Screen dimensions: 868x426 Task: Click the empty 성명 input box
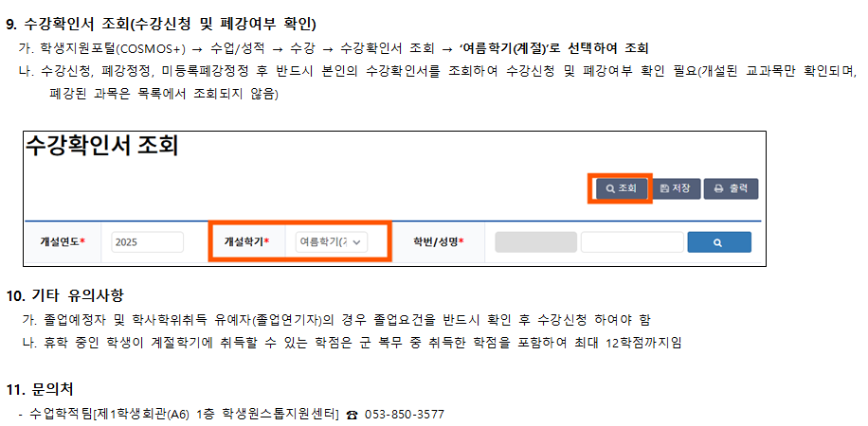[x=632, y=242]
